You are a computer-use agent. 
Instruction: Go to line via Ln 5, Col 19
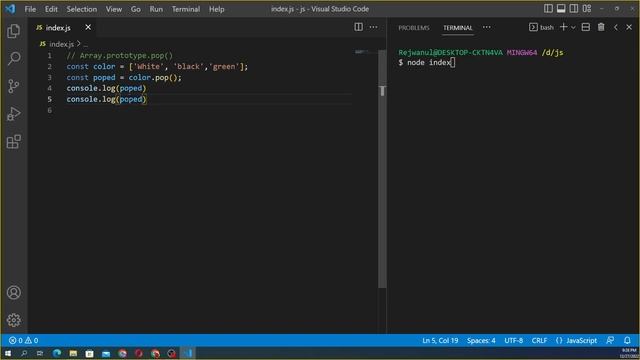440,340
